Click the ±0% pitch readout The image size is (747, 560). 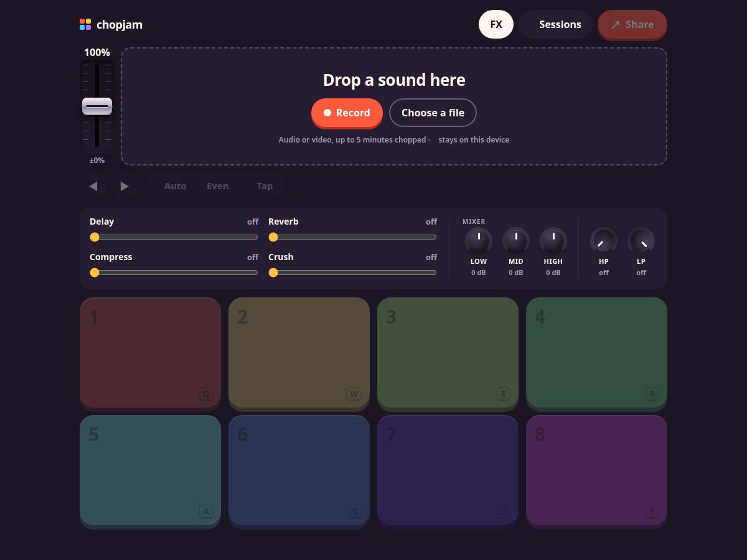[97, 161]
